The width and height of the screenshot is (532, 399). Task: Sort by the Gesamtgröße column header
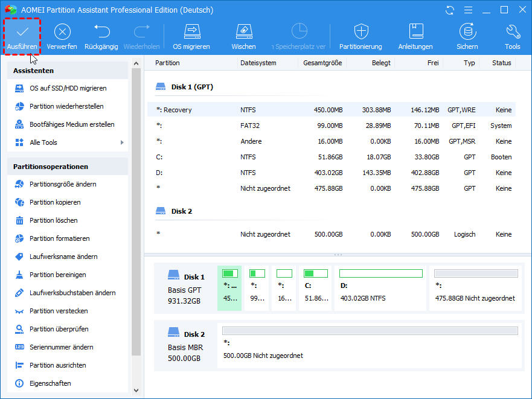tap(322, 63)
